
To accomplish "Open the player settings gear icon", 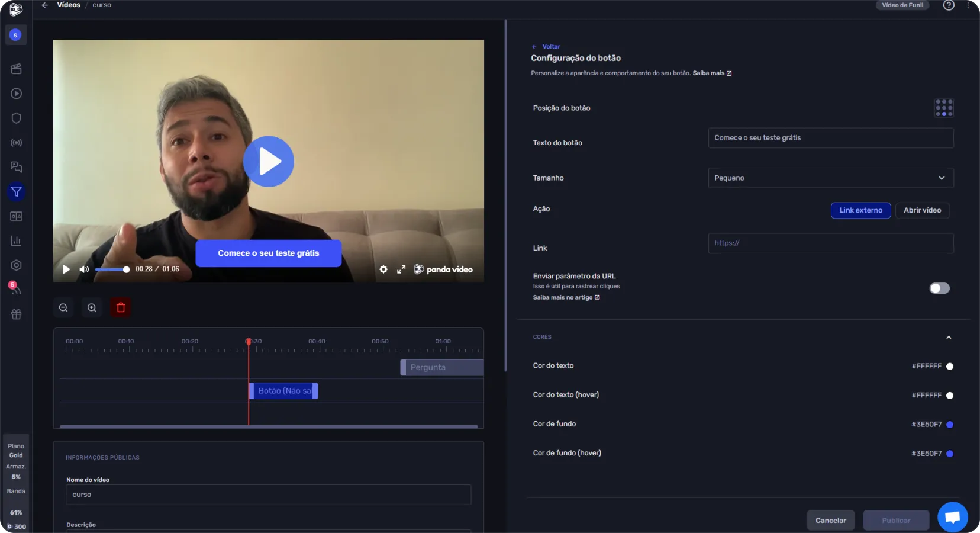I will pyautogui.click(x=383, y=269).
